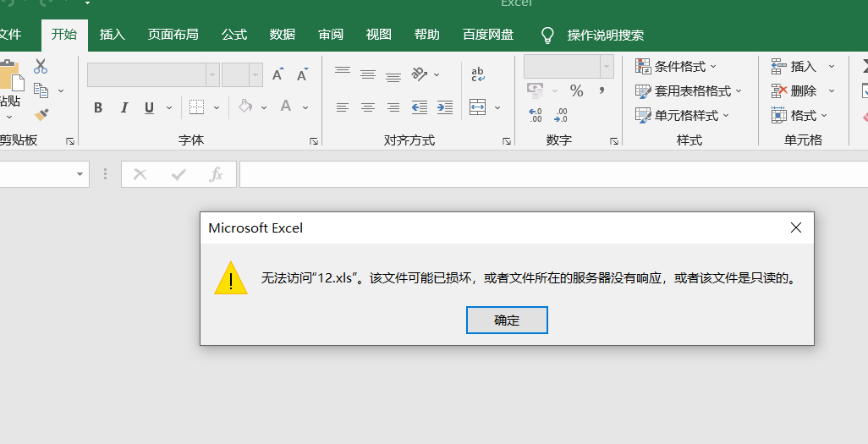
Task: Open the number format combo box
Action: 569,67
